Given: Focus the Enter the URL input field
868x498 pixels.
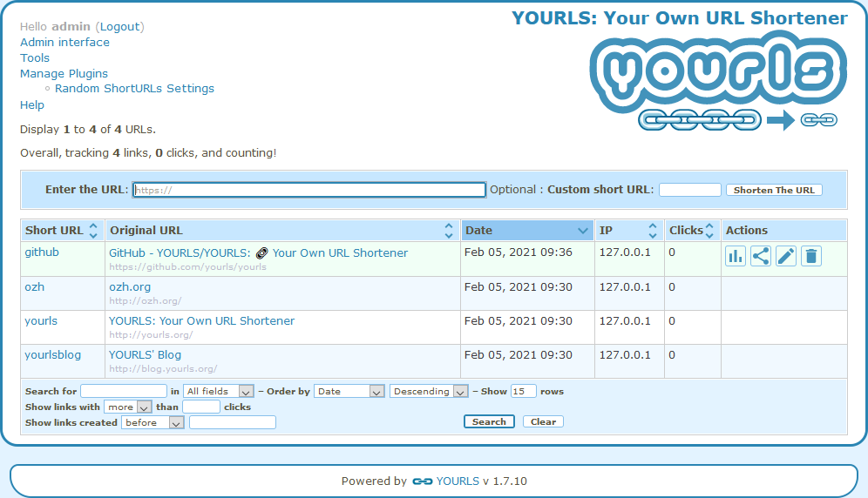Looking at the screenshot, I should coord(309,190).
